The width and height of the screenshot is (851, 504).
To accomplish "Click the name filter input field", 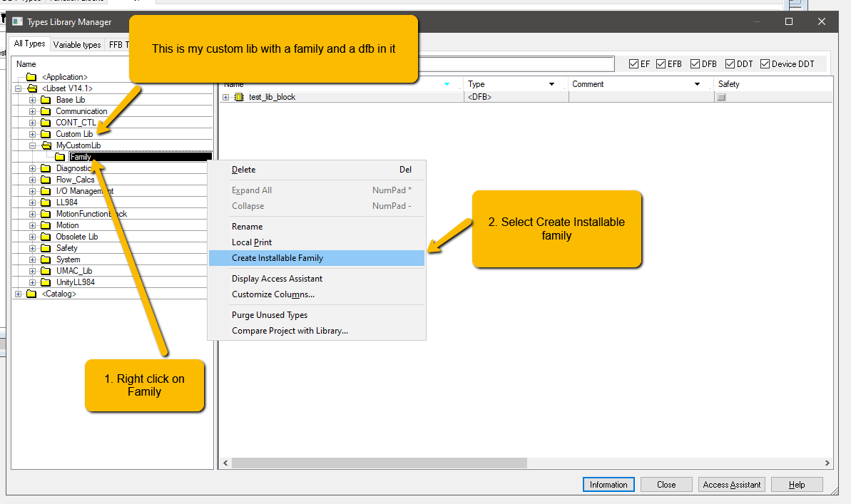I will click(516, 64).
